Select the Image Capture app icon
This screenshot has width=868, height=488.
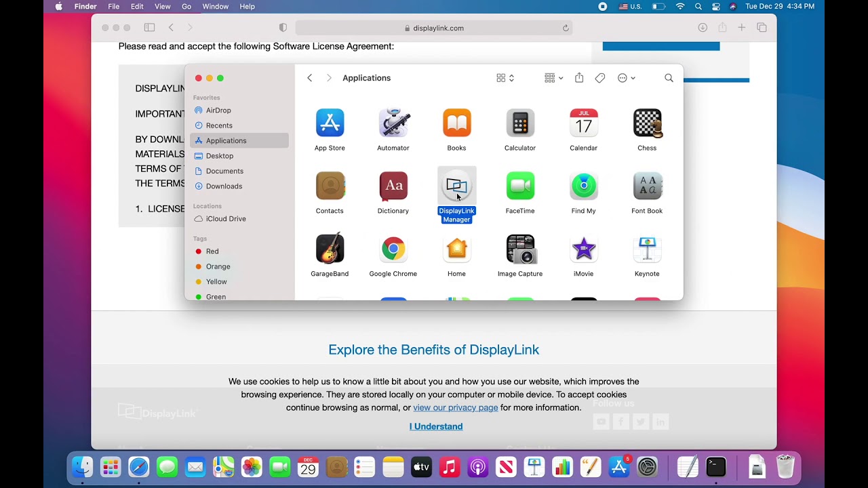(x=520, y=249)
